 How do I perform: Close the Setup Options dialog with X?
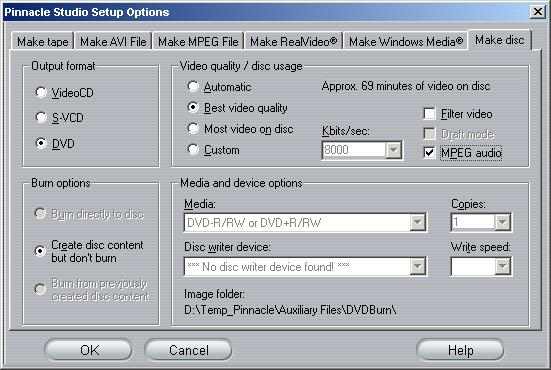point(538,12)
